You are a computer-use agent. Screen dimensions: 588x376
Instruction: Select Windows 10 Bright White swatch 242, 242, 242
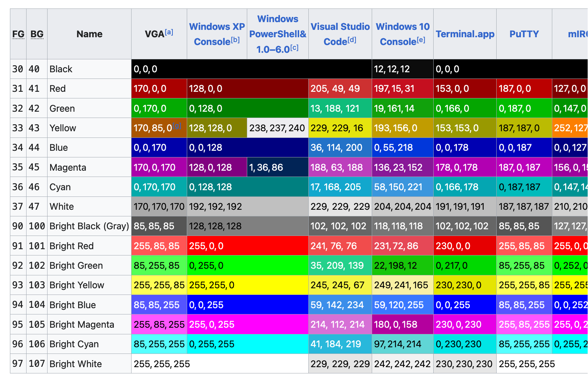(x=403, y=364)
